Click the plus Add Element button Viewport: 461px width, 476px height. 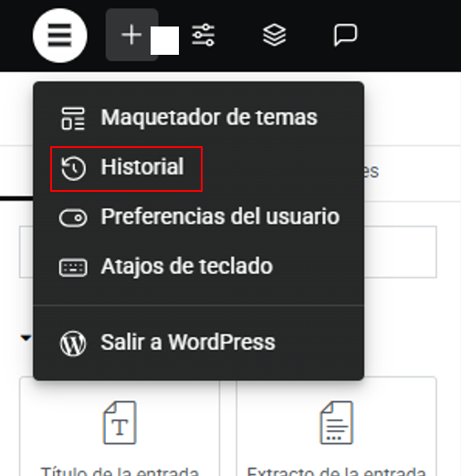[x=131, y=35]
